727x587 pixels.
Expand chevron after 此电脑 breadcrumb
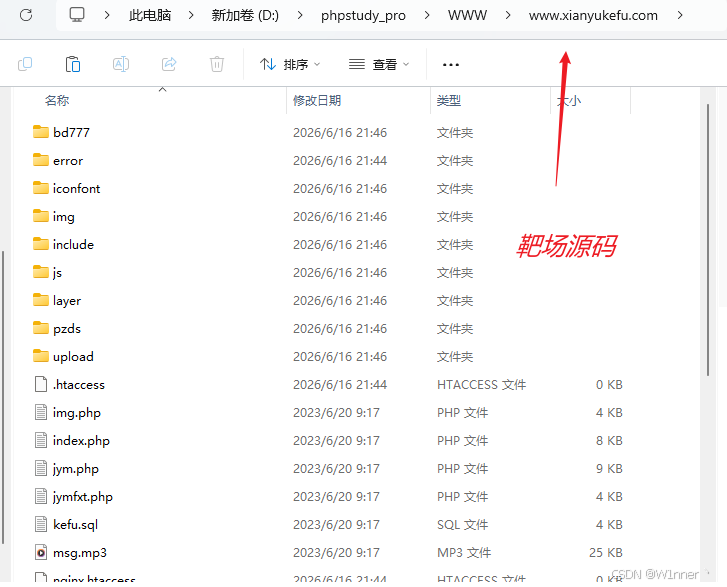coord(191,15)
